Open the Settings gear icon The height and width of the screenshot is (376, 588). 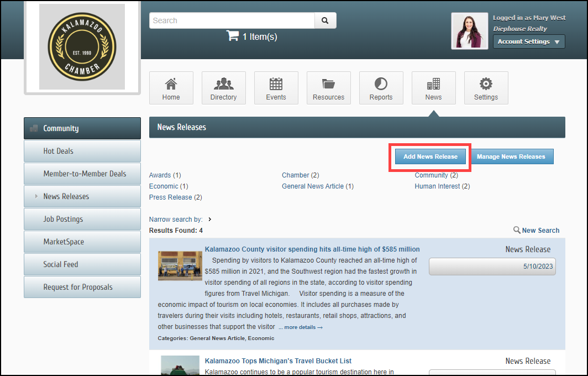click(486, 84)
